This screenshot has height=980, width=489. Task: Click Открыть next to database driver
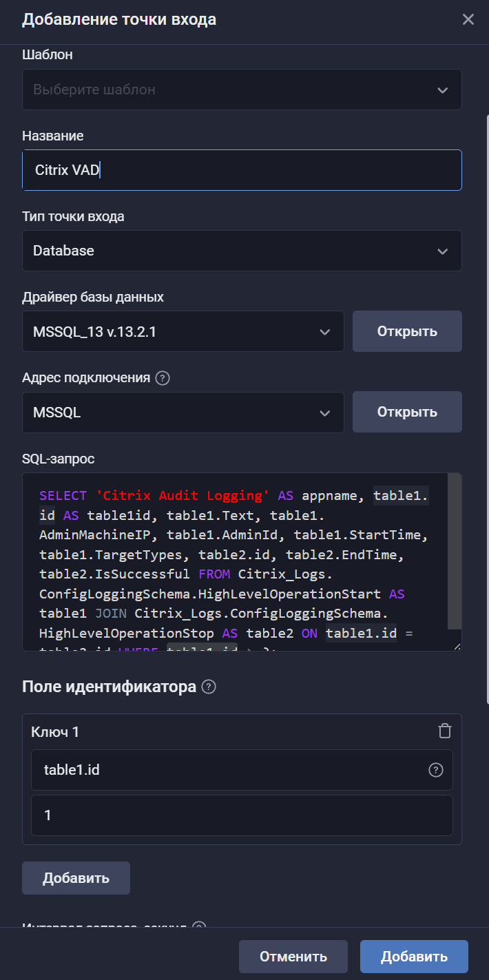[407, 331]
